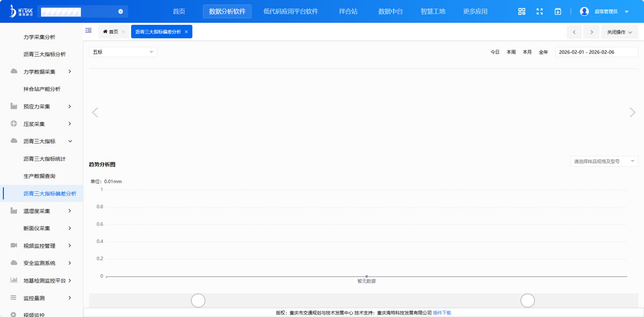
Task: Click the carousel left arrow
Action: tap(95, 112)
